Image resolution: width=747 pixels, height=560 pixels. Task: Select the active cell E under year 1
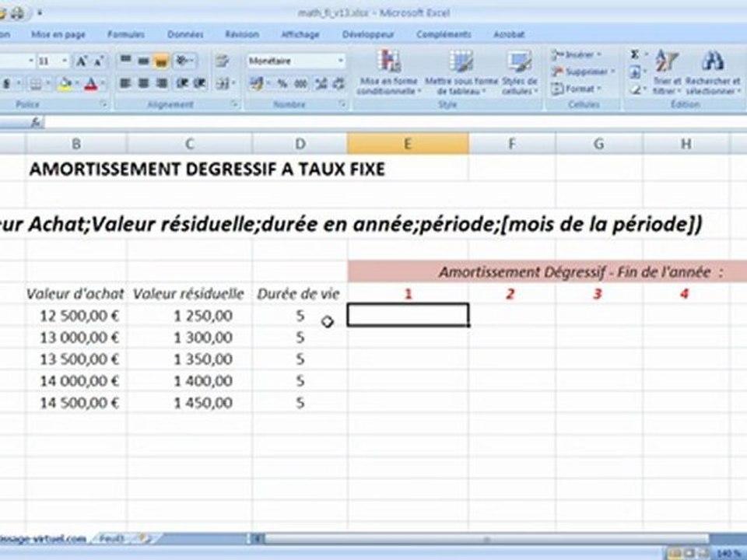408,315
